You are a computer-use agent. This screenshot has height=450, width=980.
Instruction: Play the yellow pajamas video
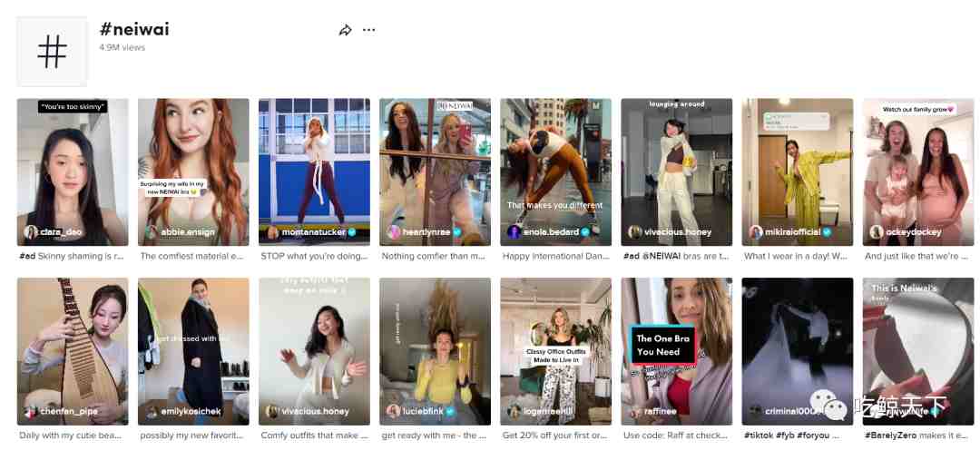click(798, 171)
